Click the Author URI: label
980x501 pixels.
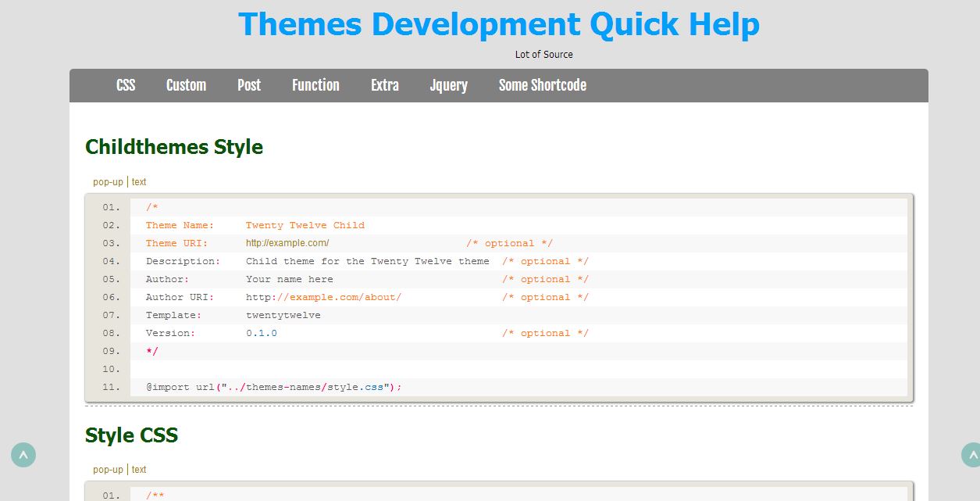coord(180,297)
